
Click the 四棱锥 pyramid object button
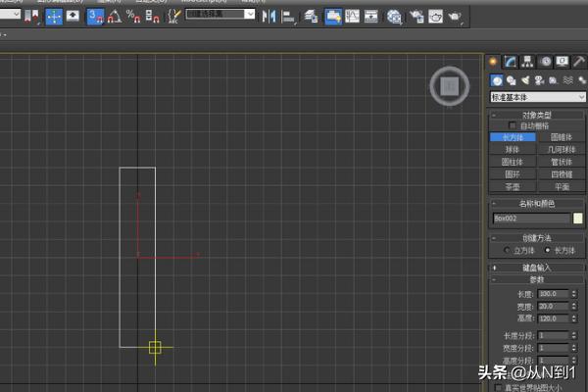click(562, 174)
